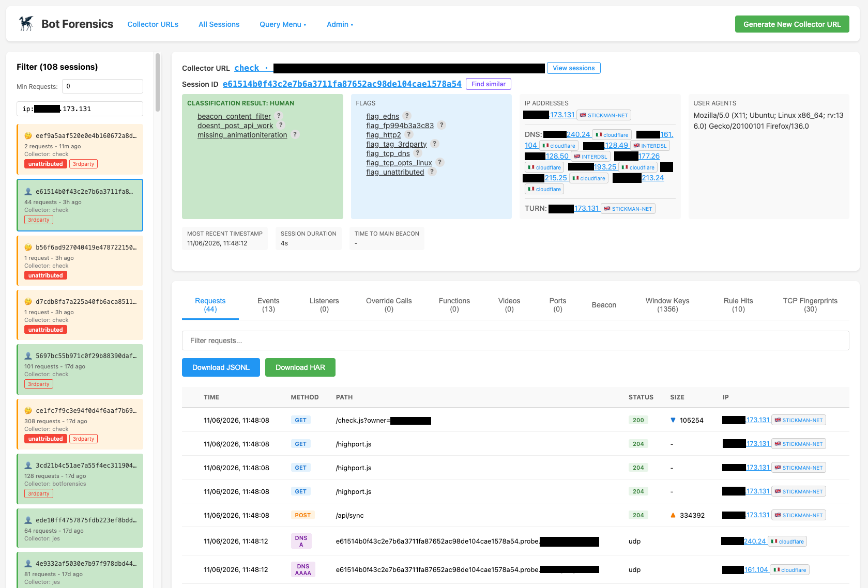
Task: Switch to the Override Calls tab
Action: (389, 305)
